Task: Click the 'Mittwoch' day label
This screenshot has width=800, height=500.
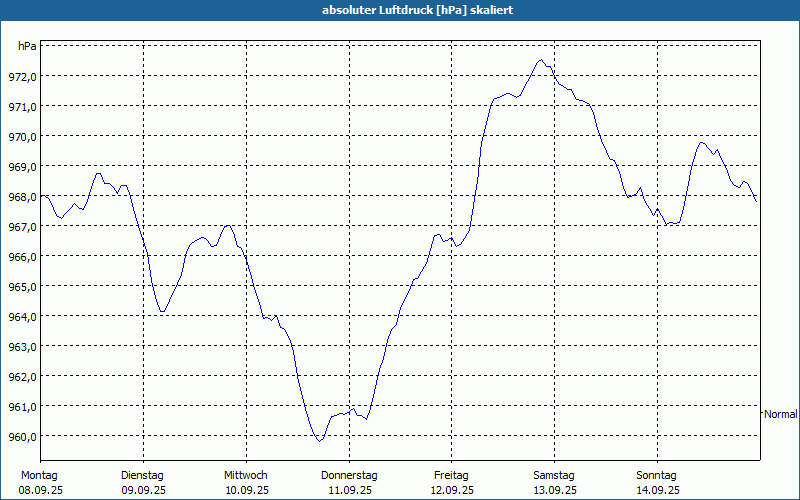Action: pyautogui.click(x=246, y=476)
